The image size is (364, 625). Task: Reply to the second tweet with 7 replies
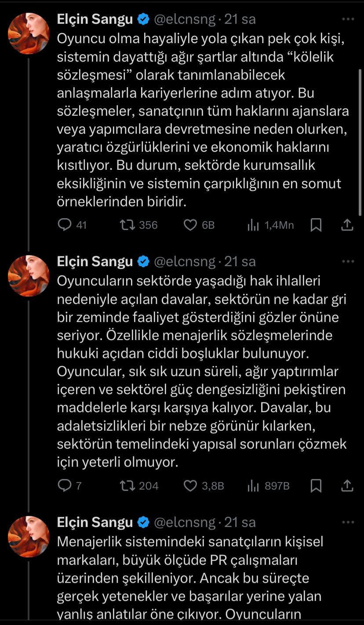65,486
